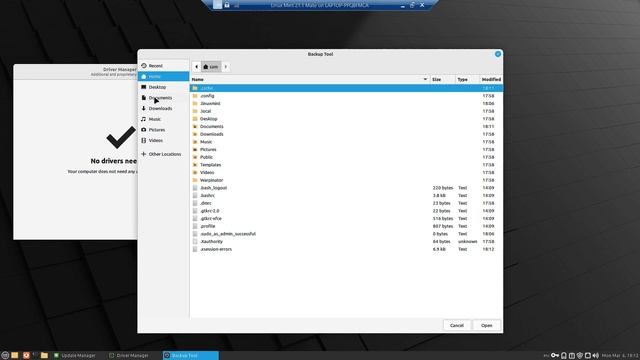Select the Videos folder in file list

[x=346, y=172]
